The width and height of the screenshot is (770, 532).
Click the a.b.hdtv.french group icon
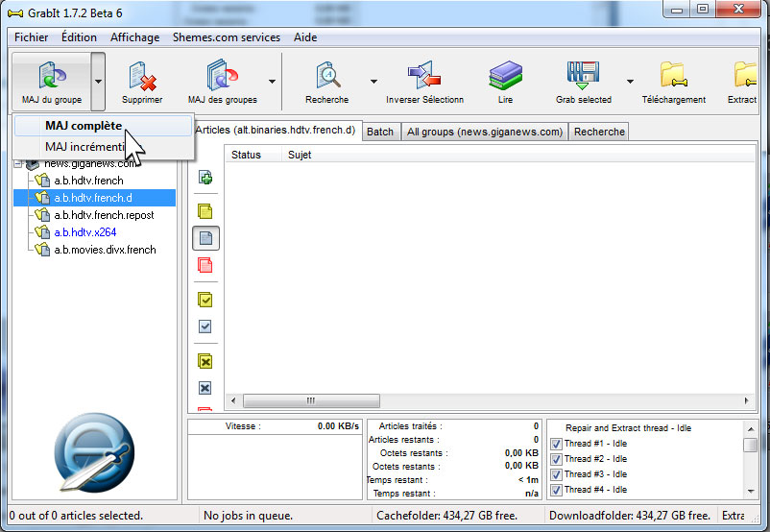click(x=42, y=181)
